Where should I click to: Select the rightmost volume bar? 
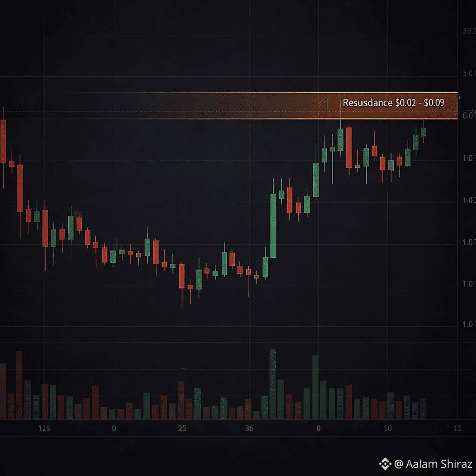[423, 409]
